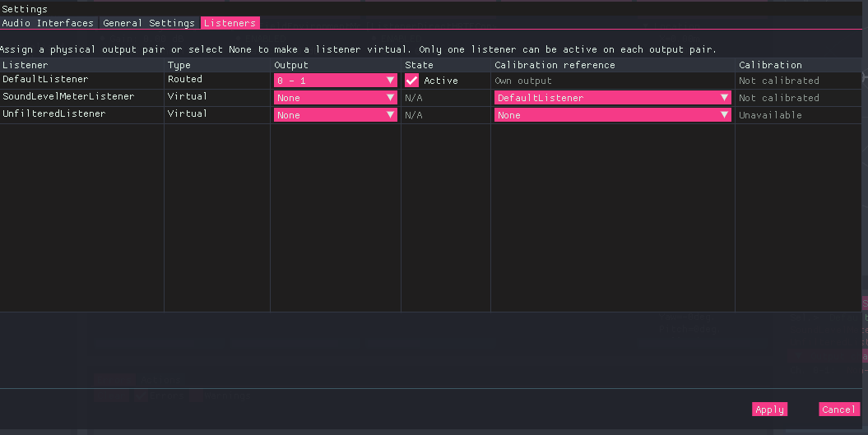Click Not calibrated status for DefaultListener

[x=779, y=81]
